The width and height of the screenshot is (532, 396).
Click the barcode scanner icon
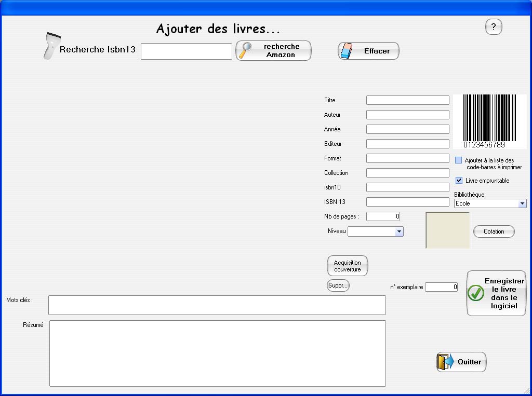pyautogui.click(x=51, y=47)
